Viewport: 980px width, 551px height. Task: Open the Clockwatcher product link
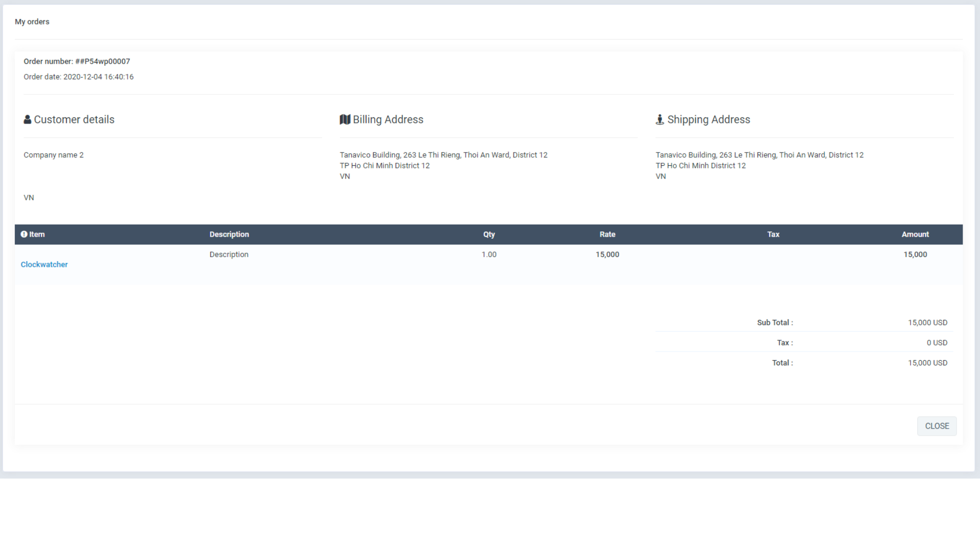click(x=44, y=264)
